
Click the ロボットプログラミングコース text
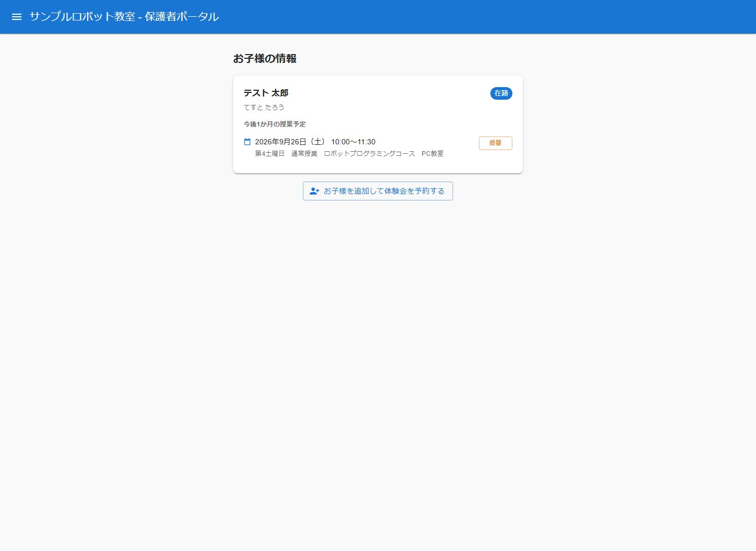pyautogui.click(x=370, y=154)
